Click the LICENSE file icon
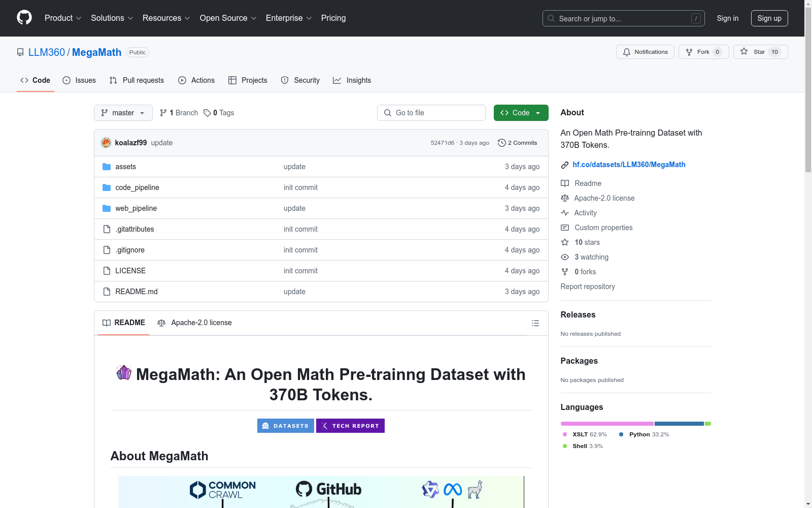This screenshot has width=812, height=508. click(x=107, y=271)
